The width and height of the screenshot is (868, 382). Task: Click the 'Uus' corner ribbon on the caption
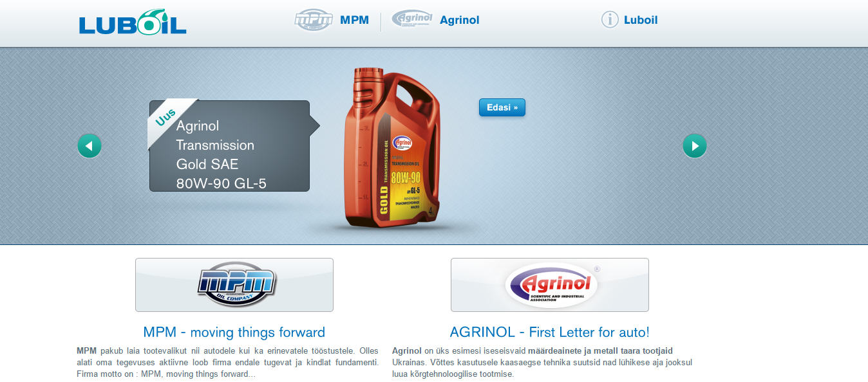pos(166,117)
